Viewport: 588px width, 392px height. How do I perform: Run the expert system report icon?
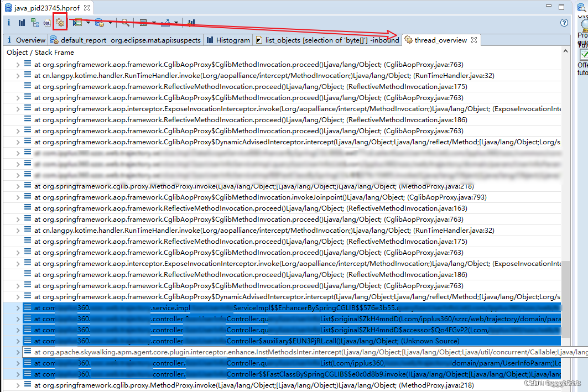pyautogui.click(x=77, y=23)
